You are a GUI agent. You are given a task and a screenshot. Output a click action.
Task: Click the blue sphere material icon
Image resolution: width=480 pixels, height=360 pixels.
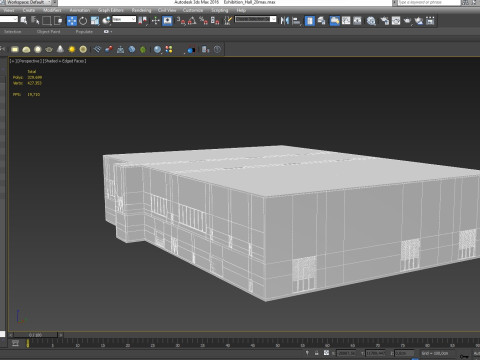pyautogui.click(x=157, y=49)
